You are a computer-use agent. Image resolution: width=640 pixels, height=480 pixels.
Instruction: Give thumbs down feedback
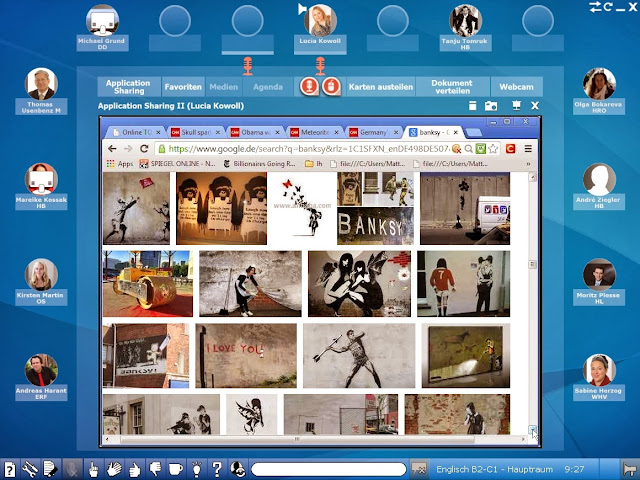155,469
